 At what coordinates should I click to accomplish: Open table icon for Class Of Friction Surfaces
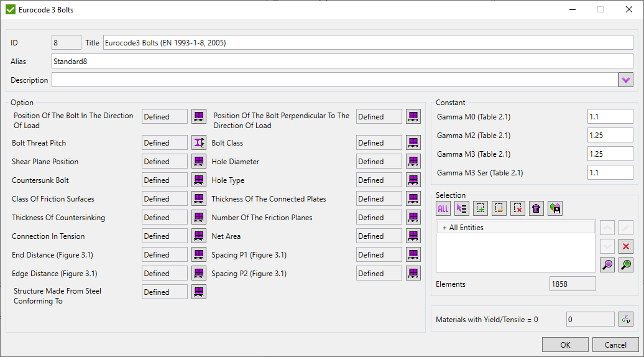(x=199, y=199)
